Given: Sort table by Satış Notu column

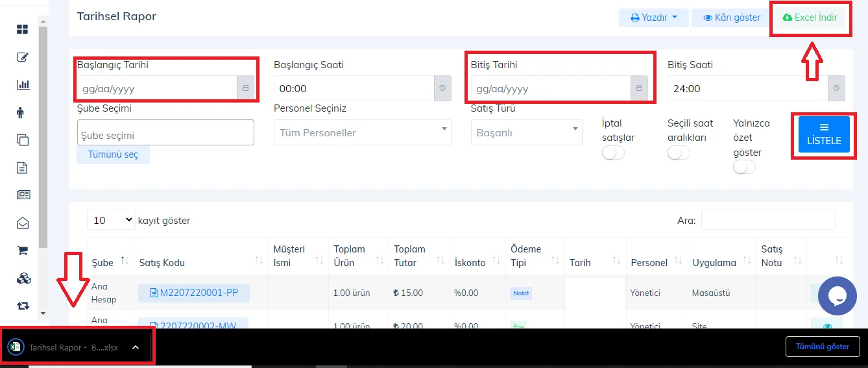Looking at the screenshot, I should click(782, 256).
